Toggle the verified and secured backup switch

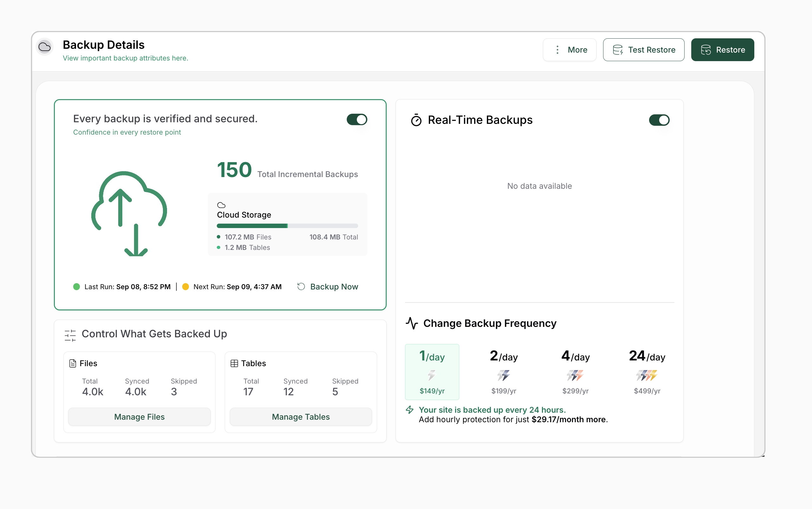[x=357, y=119]
